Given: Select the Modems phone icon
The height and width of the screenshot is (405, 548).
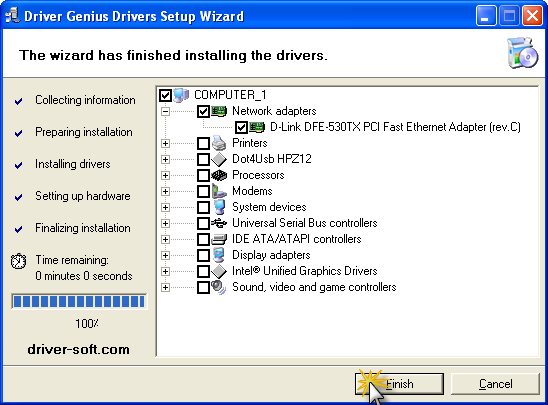Looking at the screenshot, I should coord(219,191).
